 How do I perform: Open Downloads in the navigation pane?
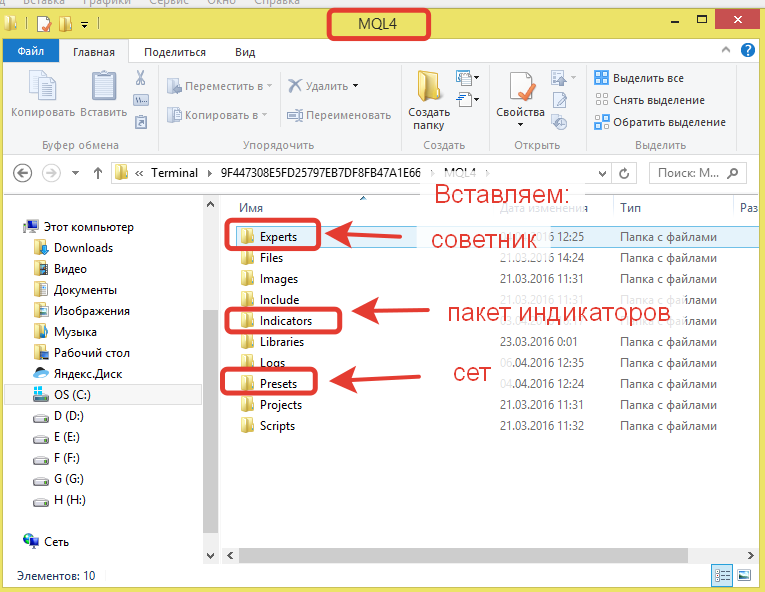click(x=83, y=248)
